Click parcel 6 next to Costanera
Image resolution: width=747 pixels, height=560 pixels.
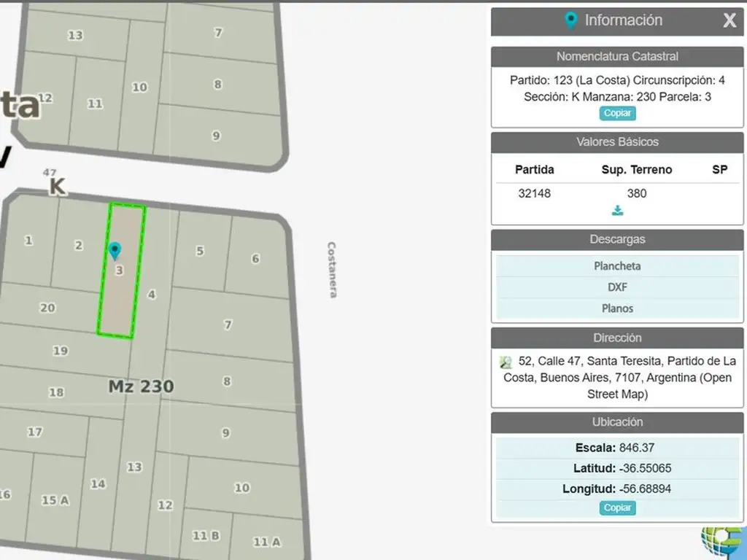(255, 258)
